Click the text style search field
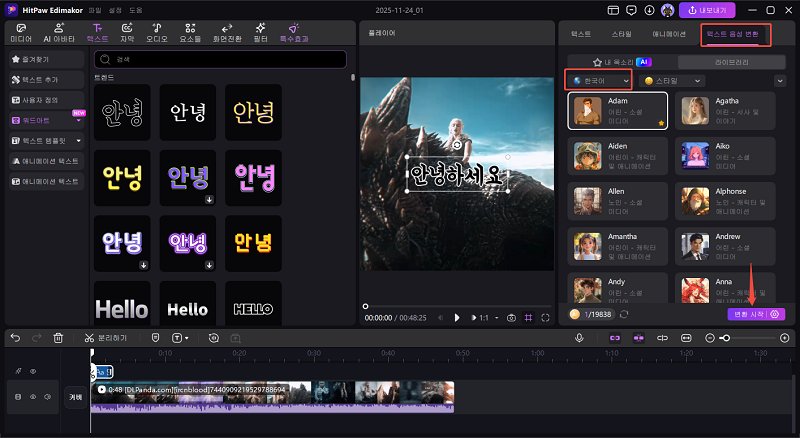Viewport: 800px width, 438px height. [x=220, y=59]
